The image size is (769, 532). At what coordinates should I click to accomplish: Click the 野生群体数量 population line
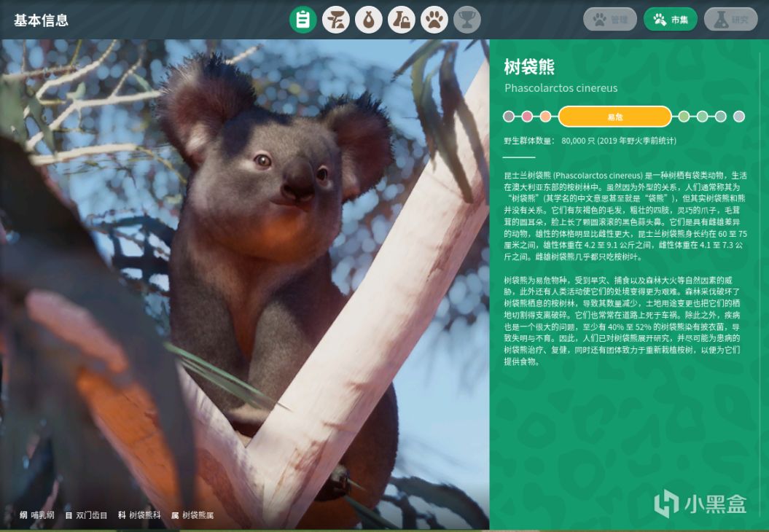click(590, 141)
